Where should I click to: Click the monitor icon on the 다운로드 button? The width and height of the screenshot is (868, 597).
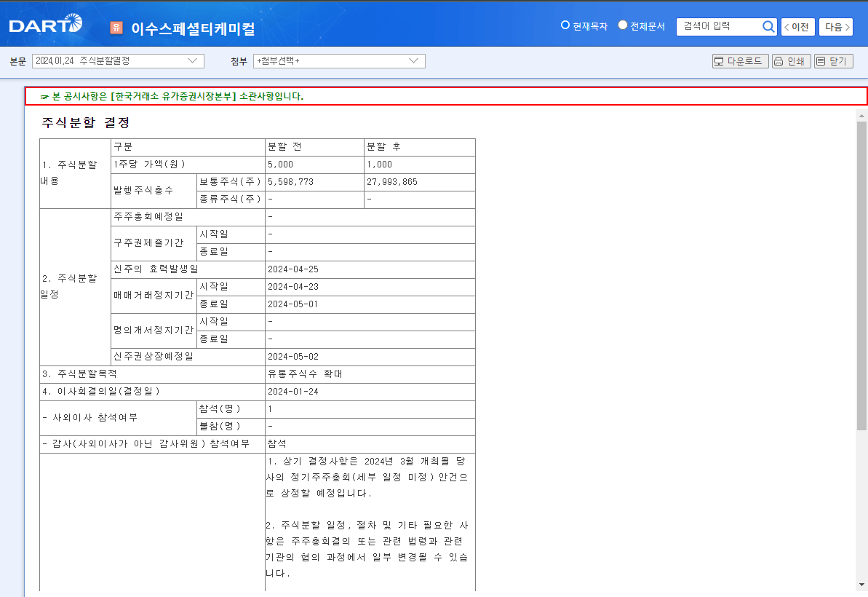720,61
